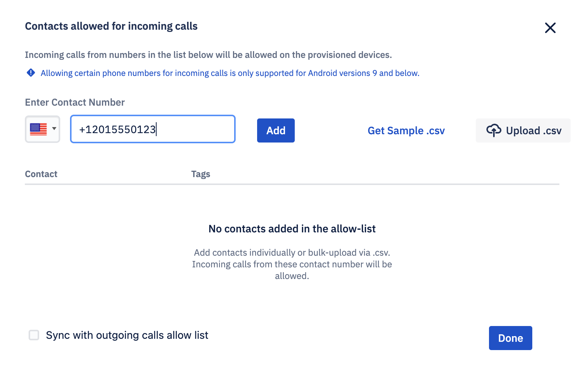Click the Upload .csv button

(x=523, y=130)
